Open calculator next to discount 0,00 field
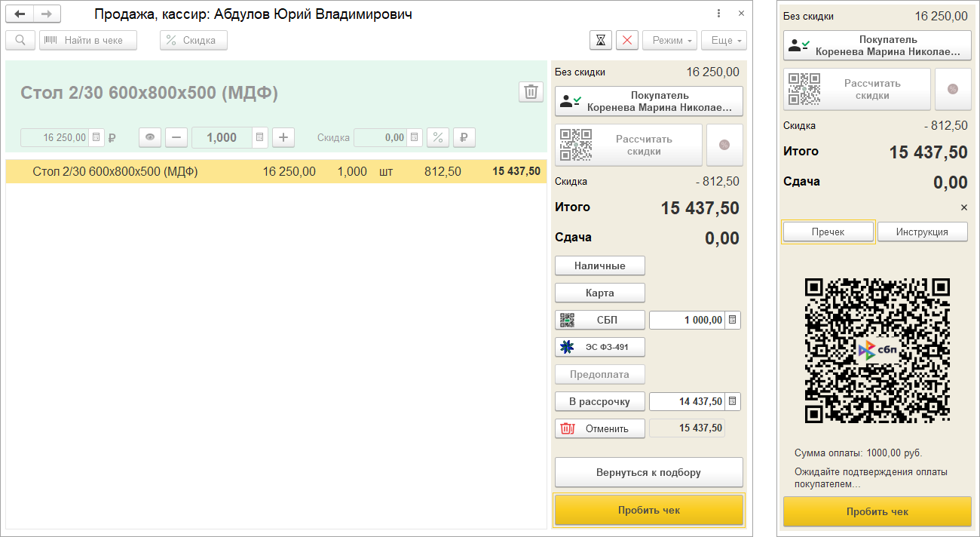 pyautogui.click(x=415, y=137)
